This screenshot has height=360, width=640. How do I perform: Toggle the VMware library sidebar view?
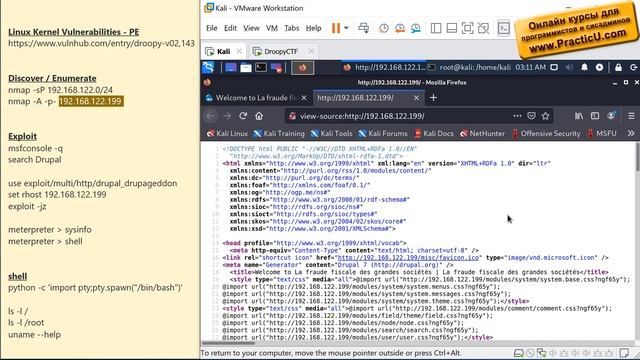[x=436, y=28]
